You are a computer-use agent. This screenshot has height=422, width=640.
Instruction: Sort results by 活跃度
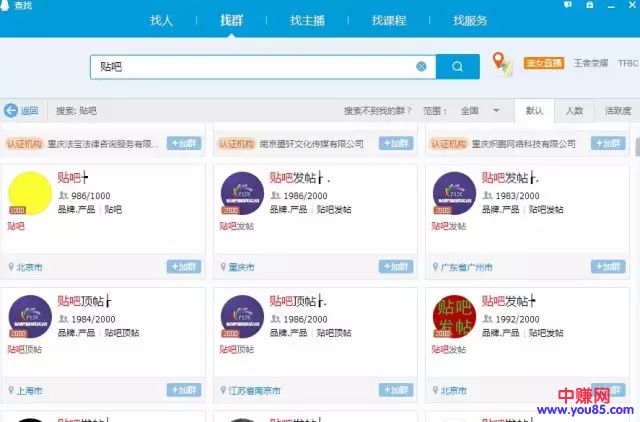(616, 110)
